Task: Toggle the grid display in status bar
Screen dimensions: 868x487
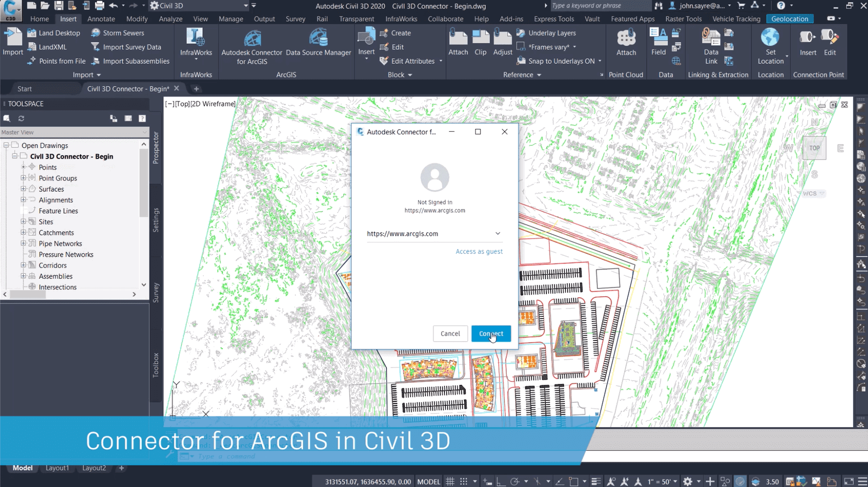Action: pos(450,482)
